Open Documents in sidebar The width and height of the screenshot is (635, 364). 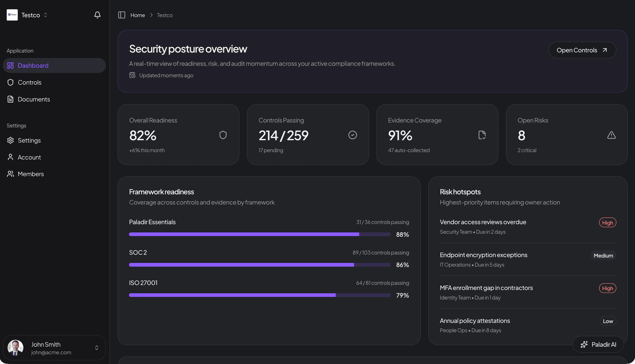54,99
